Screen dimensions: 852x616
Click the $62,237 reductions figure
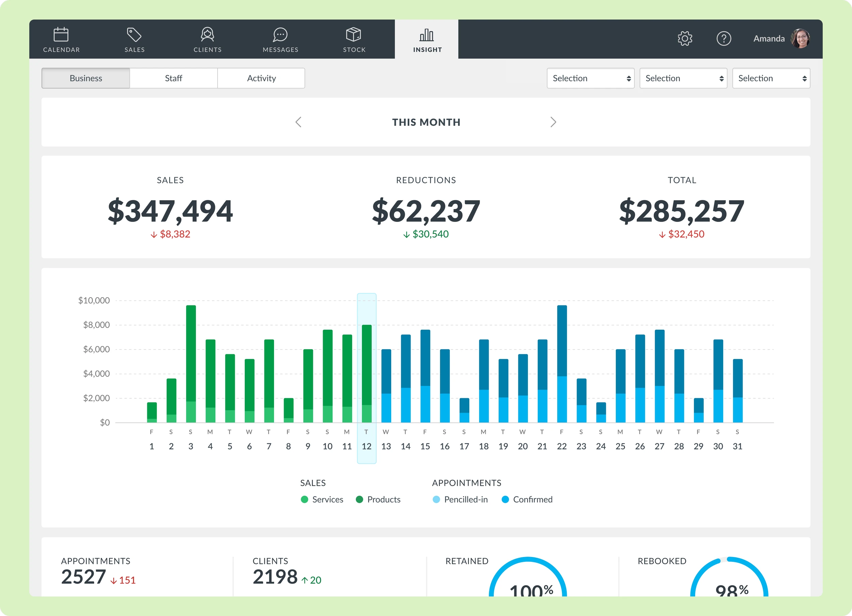(426, 211)
